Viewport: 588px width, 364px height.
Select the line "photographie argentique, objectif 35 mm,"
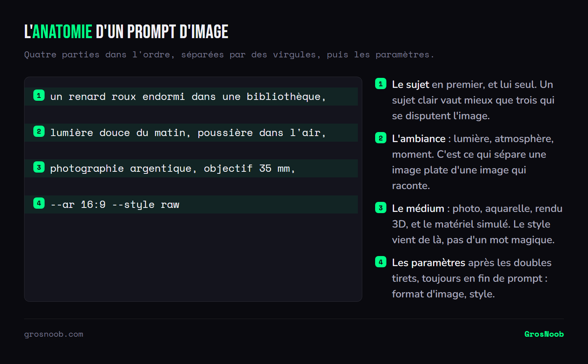191,169
